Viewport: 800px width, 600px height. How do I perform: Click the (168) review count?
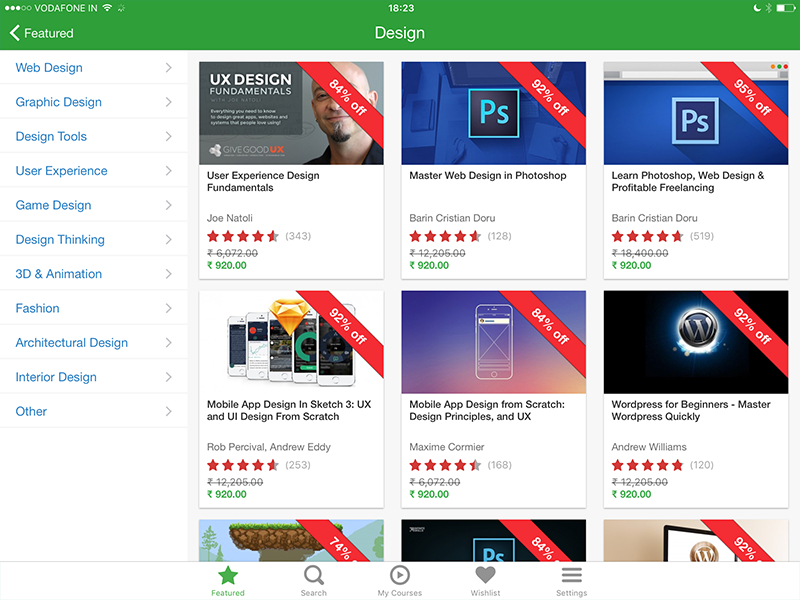click(x=499, y=465)
